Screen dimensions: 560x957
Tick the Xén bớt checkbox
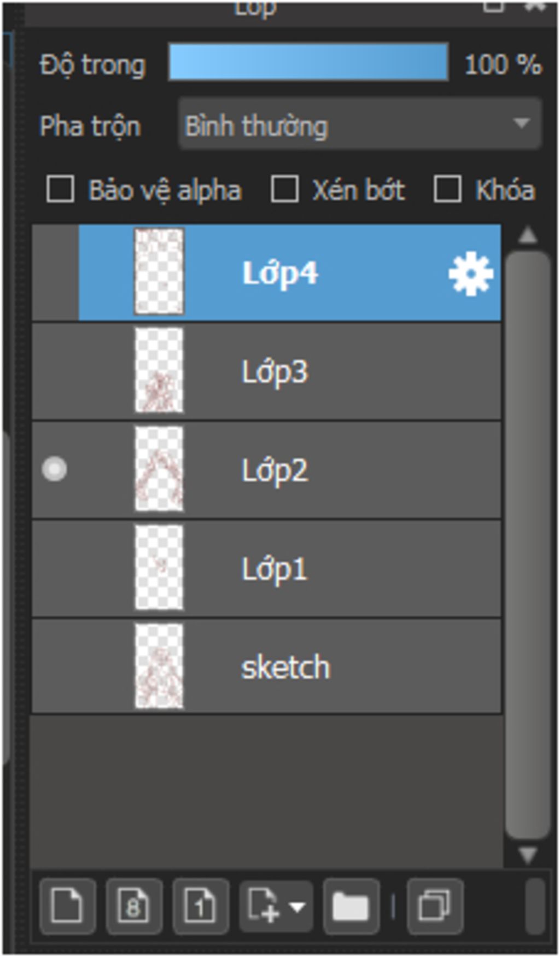(285, 189)
